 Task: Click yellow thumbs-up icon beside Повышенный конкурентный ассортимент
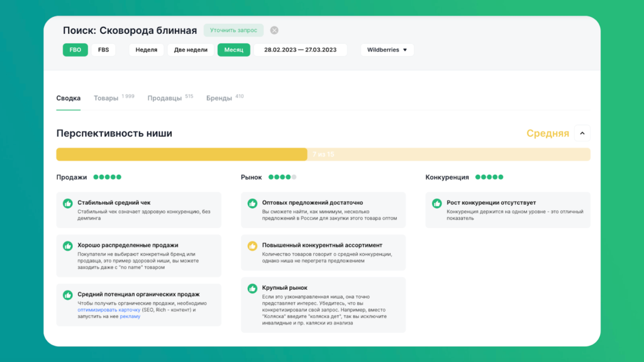(252, 246)
